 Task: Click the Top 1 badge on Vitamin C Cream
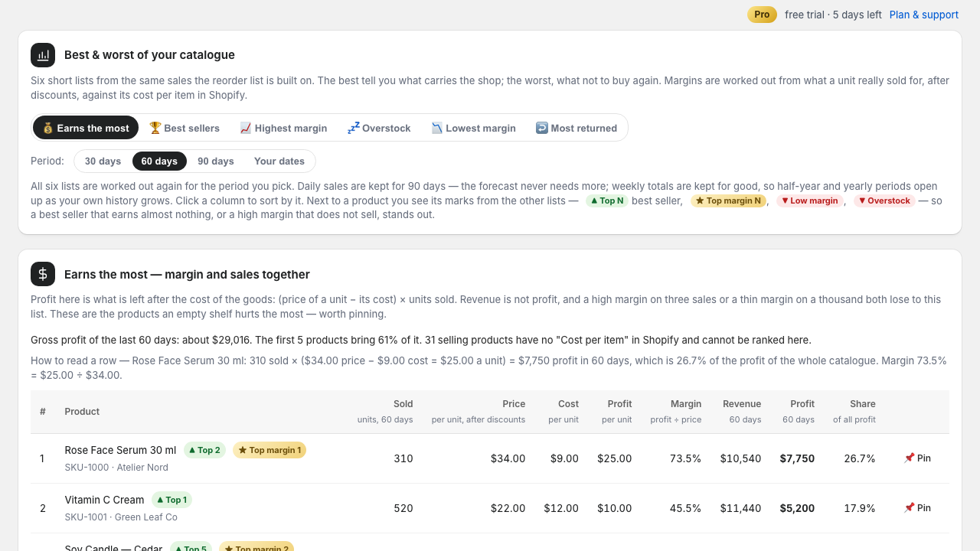tap(171, 500)
